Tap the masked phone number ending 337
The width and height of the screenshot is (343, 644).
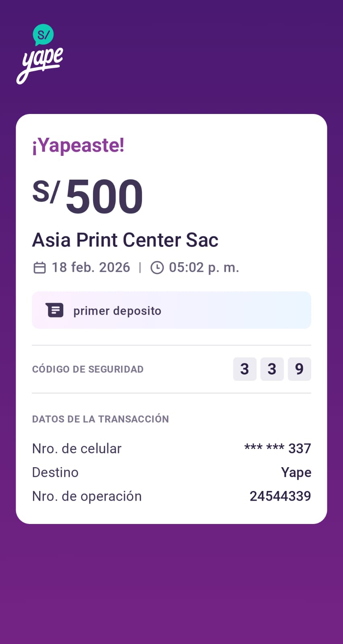[278, 448]
